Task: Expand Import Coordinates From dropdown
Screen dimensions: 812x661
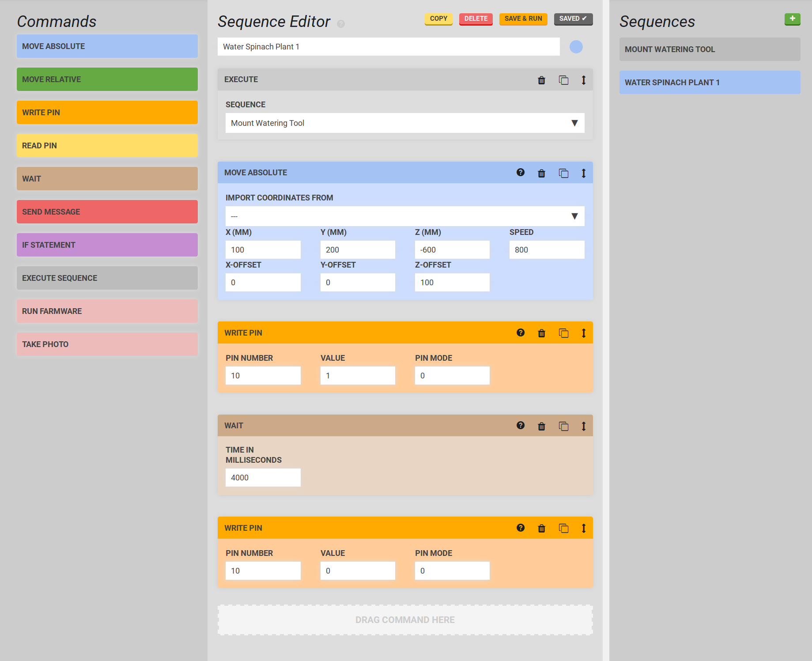Action: click(404, 216)
